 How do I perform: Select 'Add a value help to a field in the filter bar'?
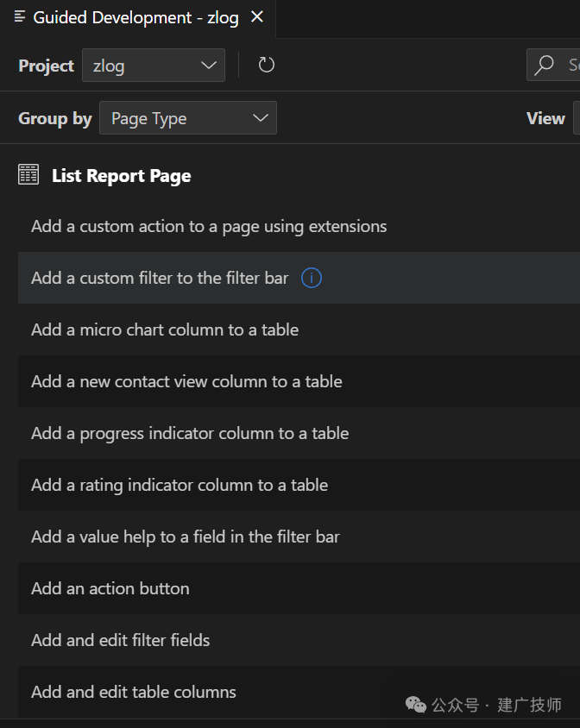[299, 537]
